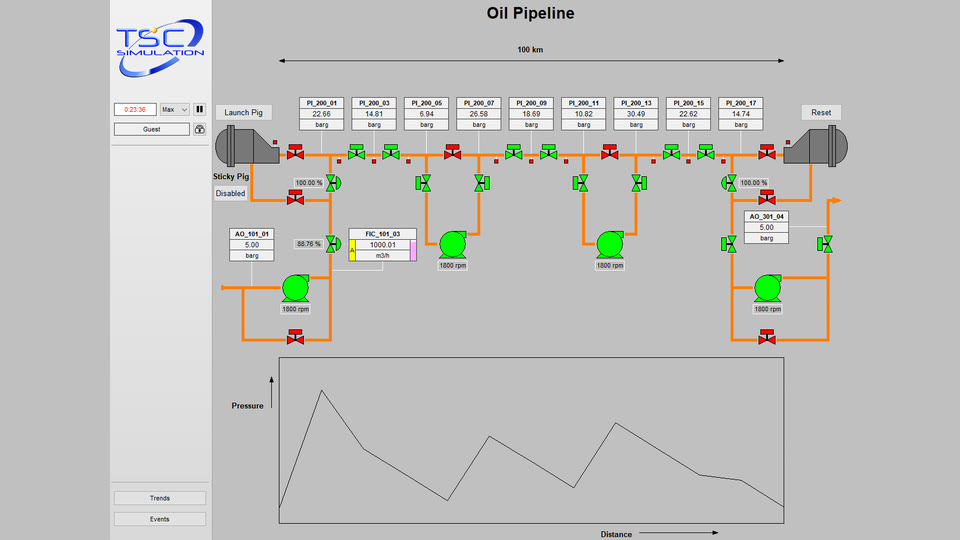Click inlet pump next to AO_101_01
This screenshot has width=960, height=540.
(295, 288)
